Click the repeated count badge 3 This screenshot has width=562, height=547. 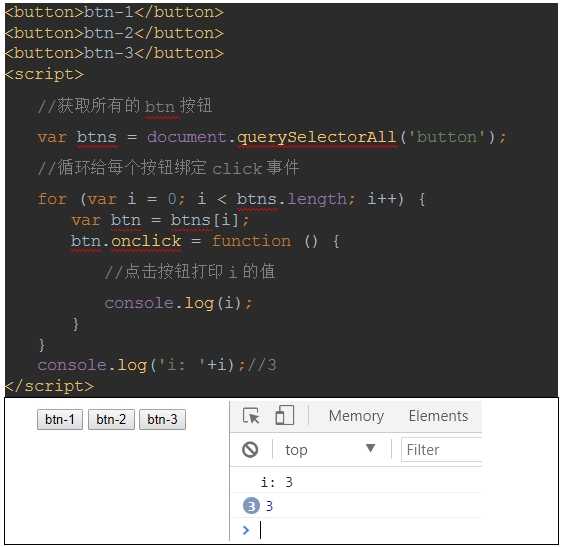pos(251,506)
